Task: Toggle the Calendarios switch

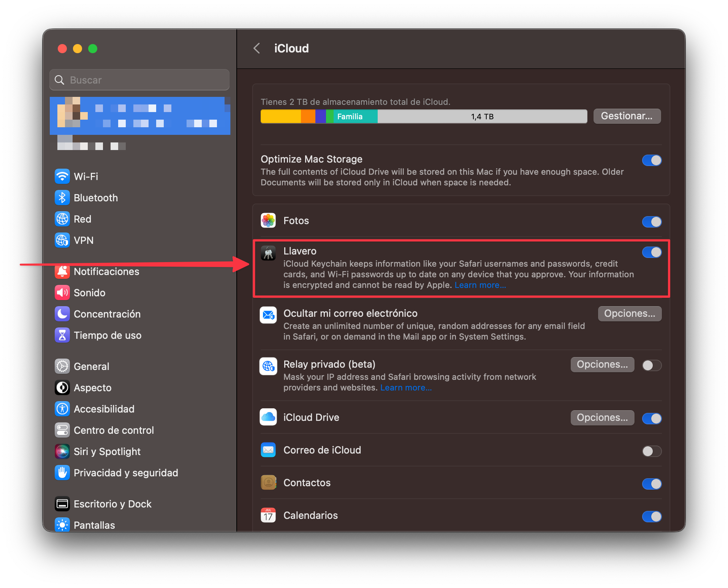Action: (652, 517)
